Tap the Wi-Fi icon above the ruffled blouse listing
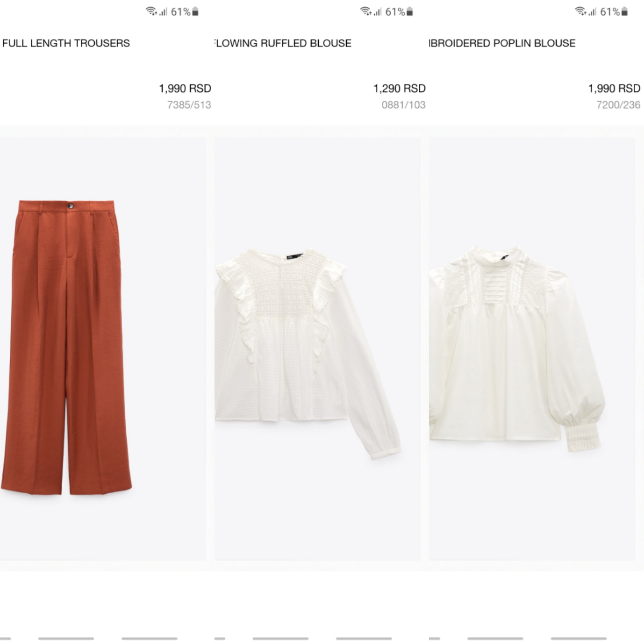 pos(366,11)
